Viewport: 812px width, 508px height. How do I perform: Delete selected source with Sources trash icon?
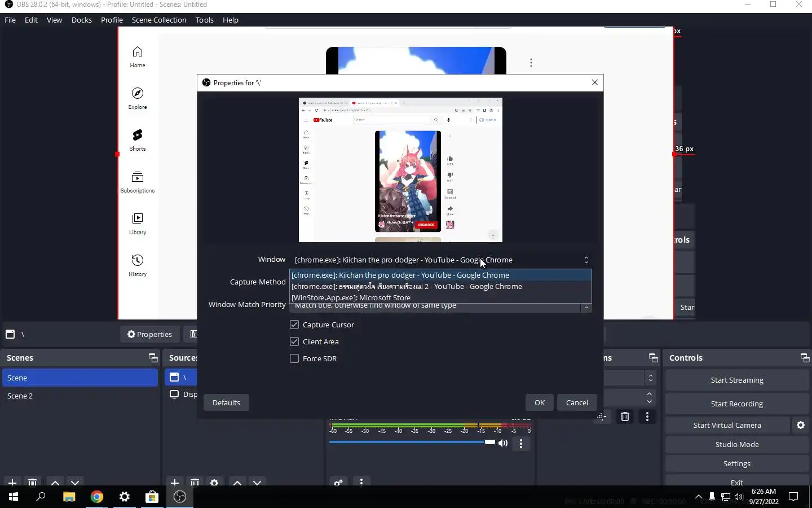[195, 483]
